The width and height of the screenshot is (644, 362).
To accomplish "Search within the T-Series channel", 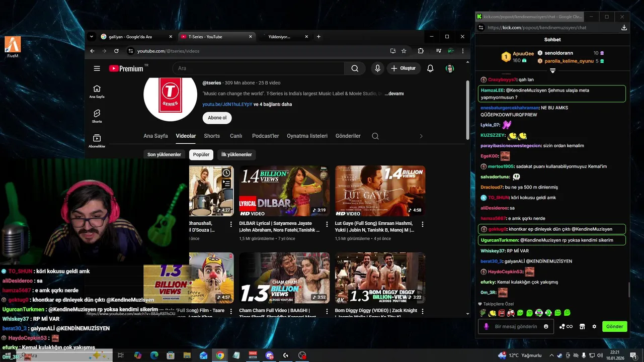I will coord(375,136).
